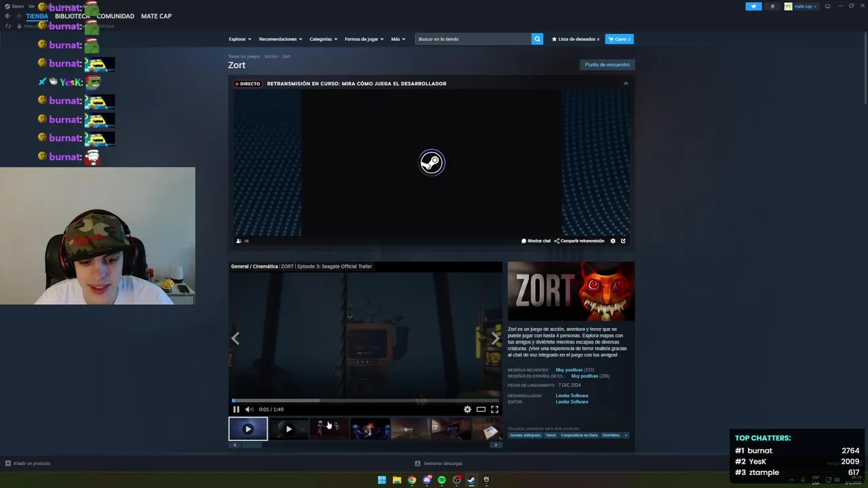Click Steam announcements megaphone button
This screenshot has width=868, height=488.
coord(753,6)
